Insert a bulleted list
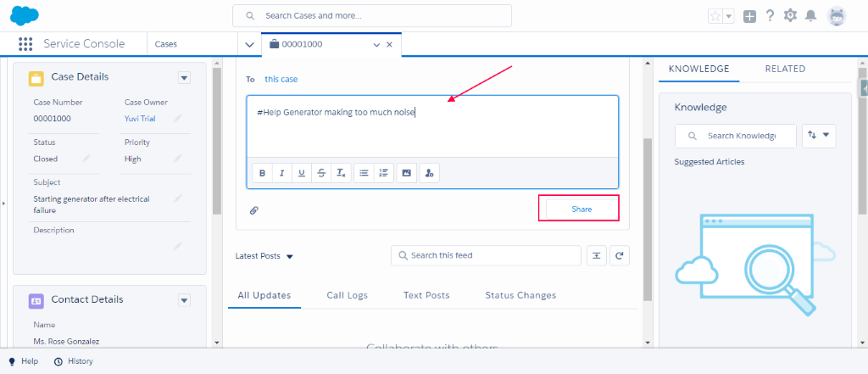Screen dimensions: 868x374 (364, 173)
